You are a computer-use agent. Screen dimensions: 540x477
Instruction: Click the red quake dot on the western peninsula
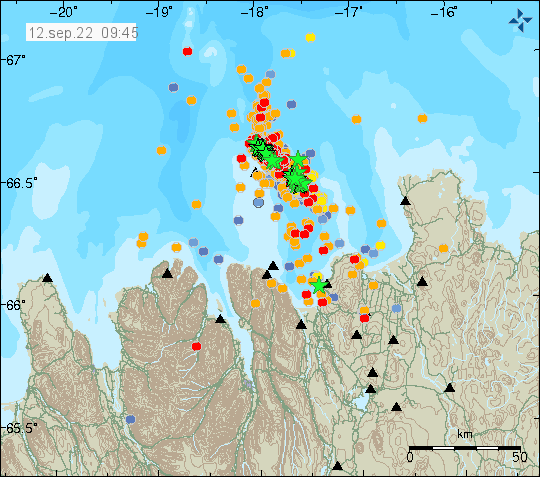pyautogui.click(x=196, y=346)
